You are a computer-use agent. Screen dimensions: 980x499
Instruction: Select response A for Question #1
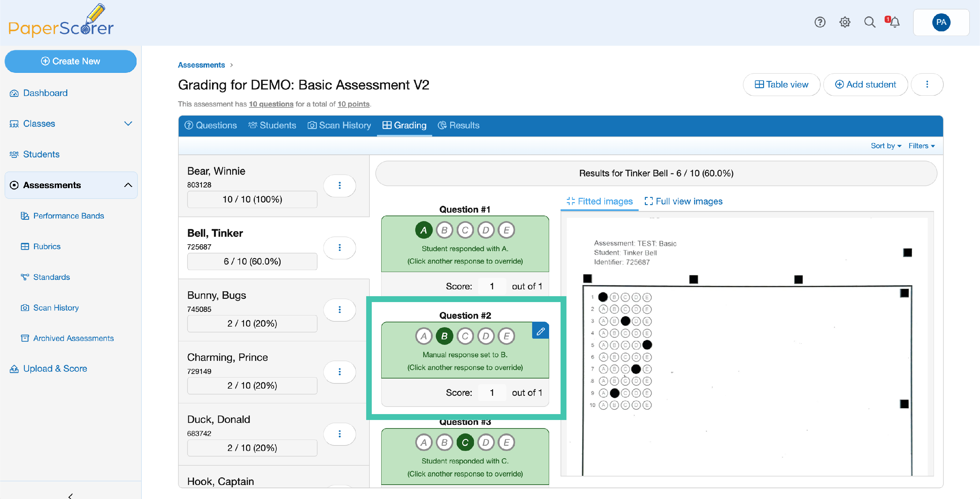pyautogui.click(x=423, y=230)
